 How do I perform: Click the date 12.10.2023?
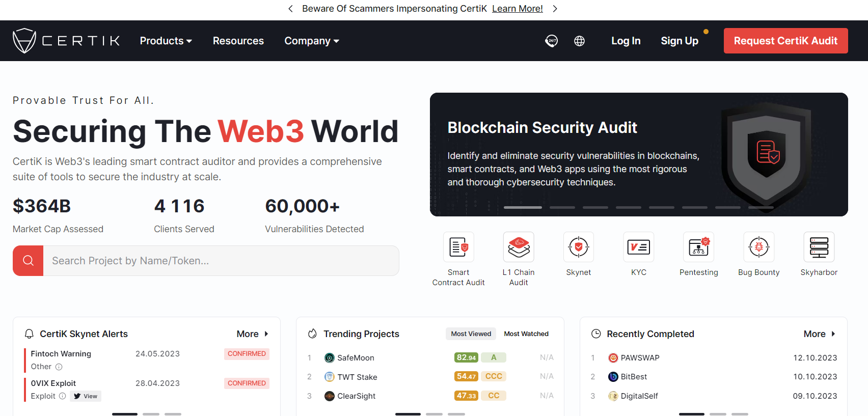pos(815,358)
